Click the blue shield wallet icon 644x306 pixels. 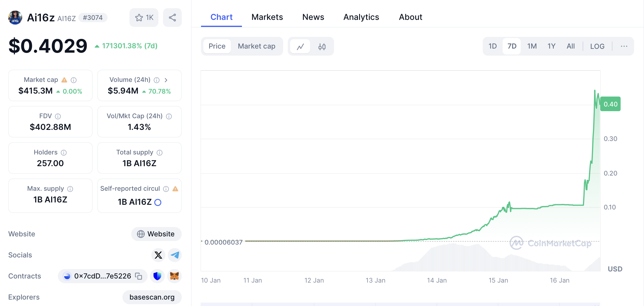pos(157,276)
